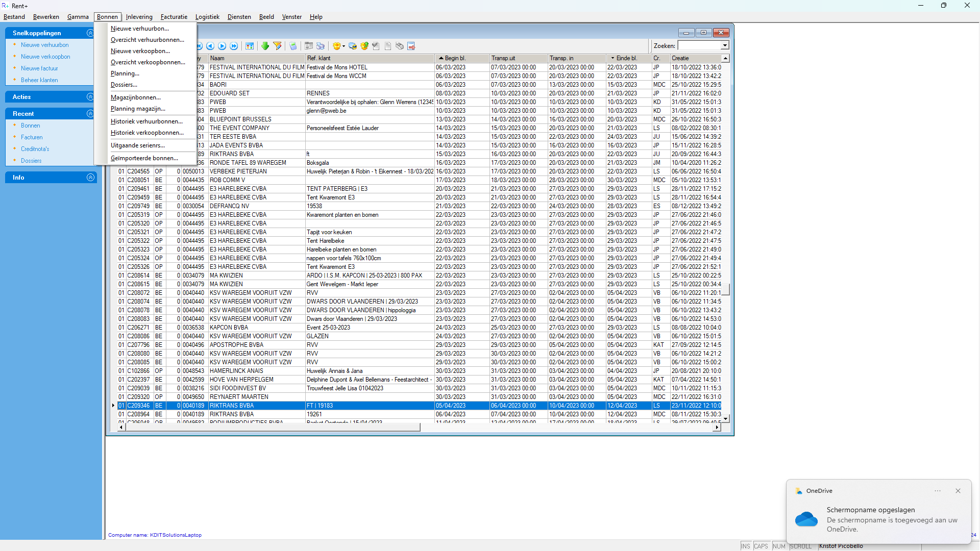Image resolution: width=980 pixels, height=551 pixels.
Task: Open the yellow box icon dropdown arrow
Action: [344, 46]
